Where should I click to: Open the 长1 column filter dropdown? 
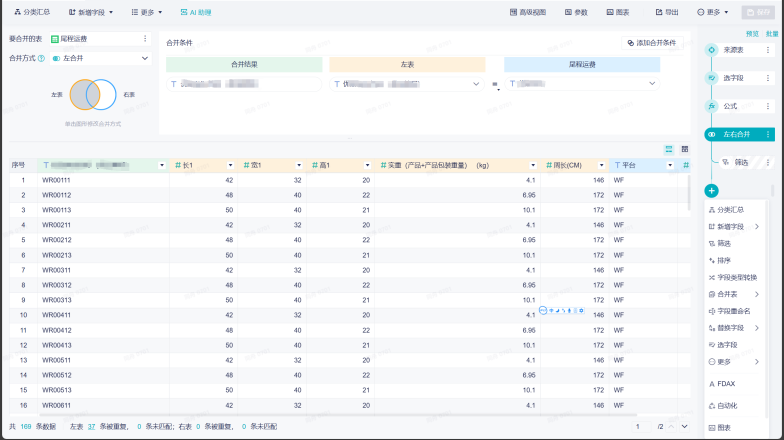point(232,165)
